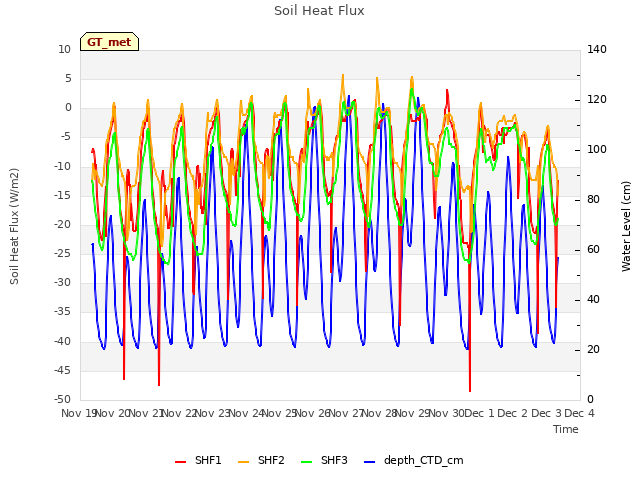
Task: Click the Nov 19 x-axis label
Action: (x=78, y=413)
